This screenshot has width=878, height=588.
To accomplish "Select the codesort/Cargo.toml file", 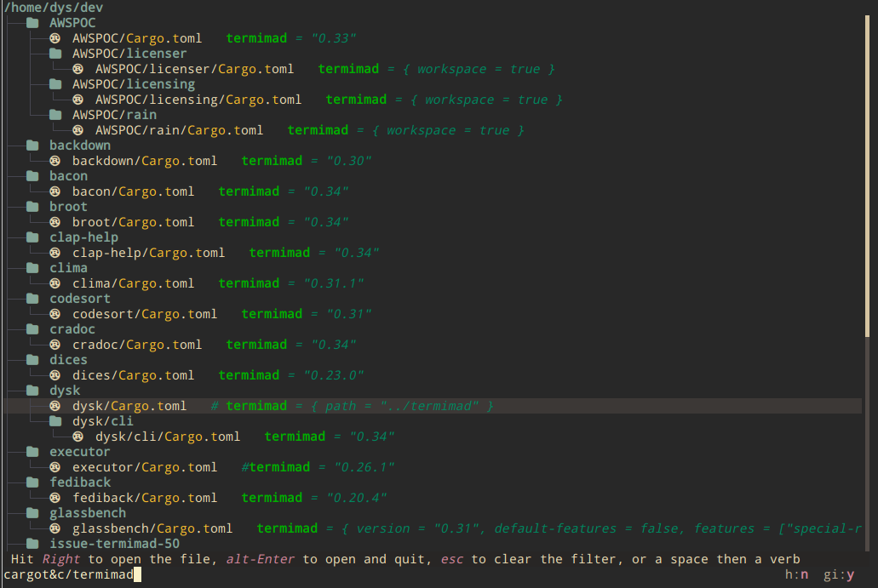I will (x=144, y=314).
